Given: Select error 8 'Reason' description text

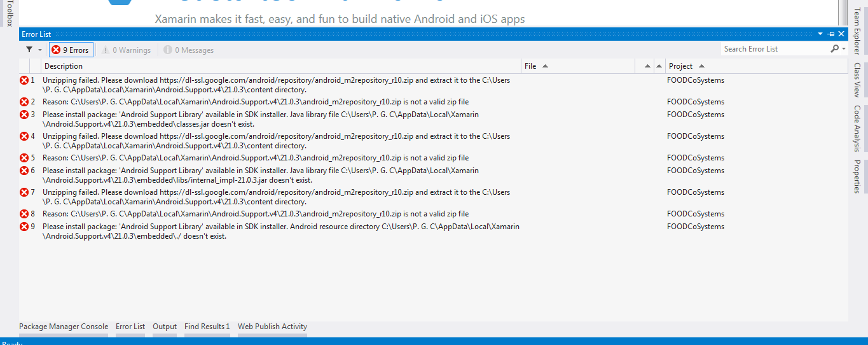Looking at the screenshot, I should [x=256, y=214].
